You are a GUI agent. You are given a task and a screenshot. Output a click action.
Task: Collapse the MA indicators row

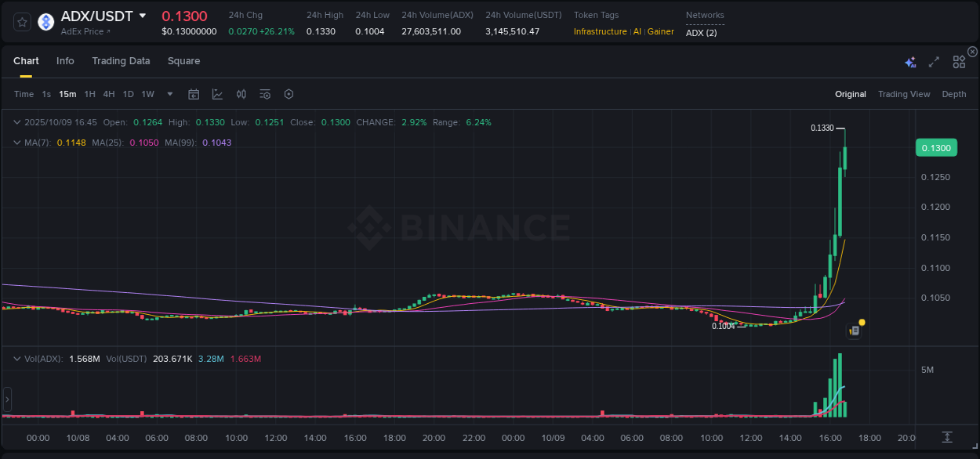16,143
